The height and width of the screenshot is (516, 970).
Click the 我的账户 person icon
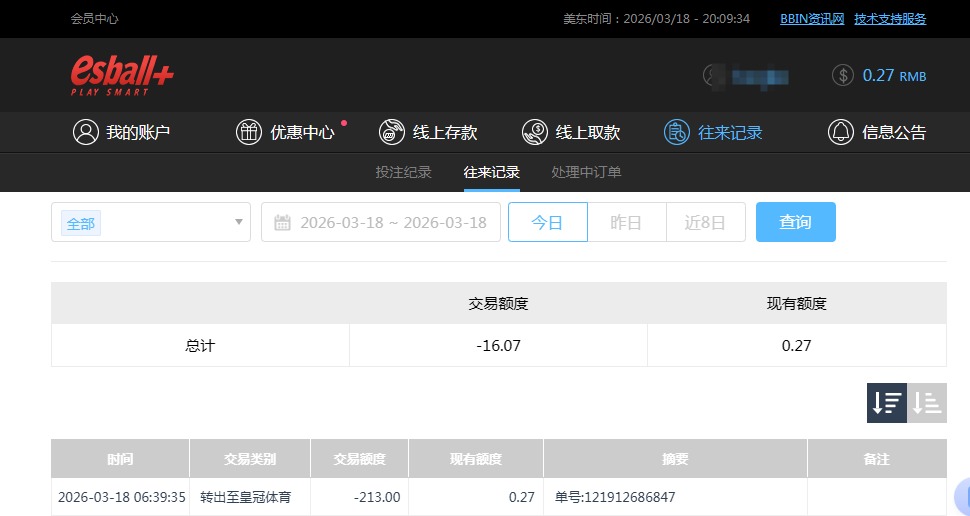pos(85,132)
